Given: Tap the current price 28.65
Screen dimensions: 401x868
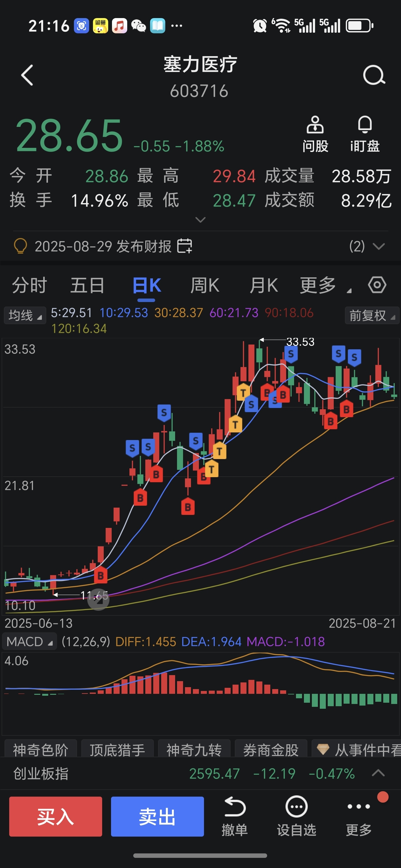Looking at the screenshot, I should point(69,135).
